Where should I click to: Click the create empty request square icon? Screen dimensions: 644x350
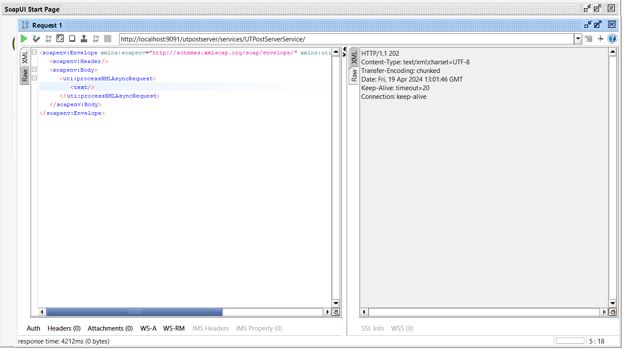coord(72,39)
